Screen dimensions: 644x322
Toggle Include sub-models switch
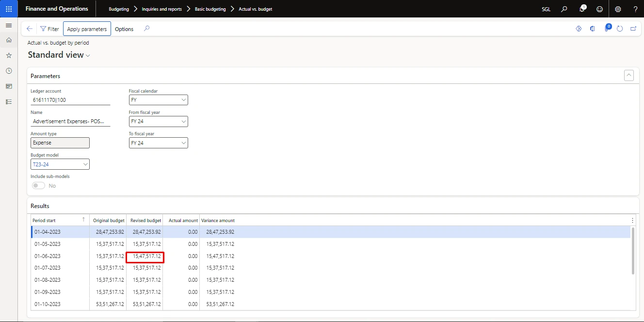point(38,186)
